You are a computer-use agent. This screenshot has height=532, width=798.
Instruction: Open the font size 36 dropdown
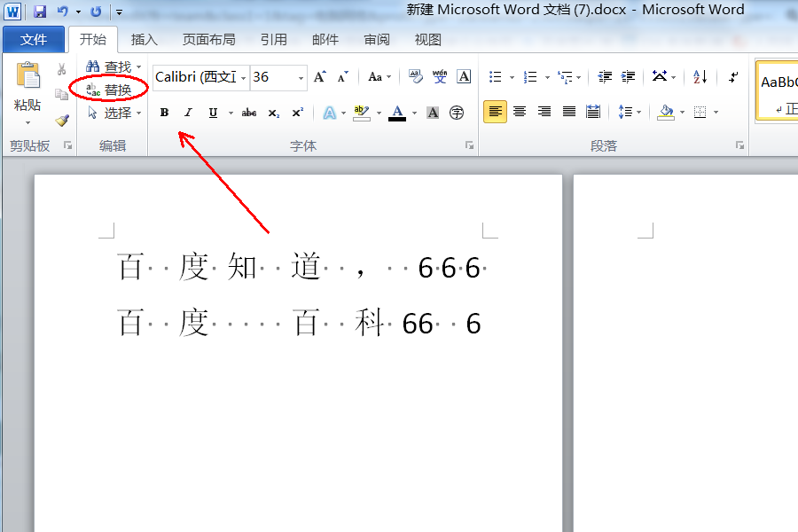(301, 78)
